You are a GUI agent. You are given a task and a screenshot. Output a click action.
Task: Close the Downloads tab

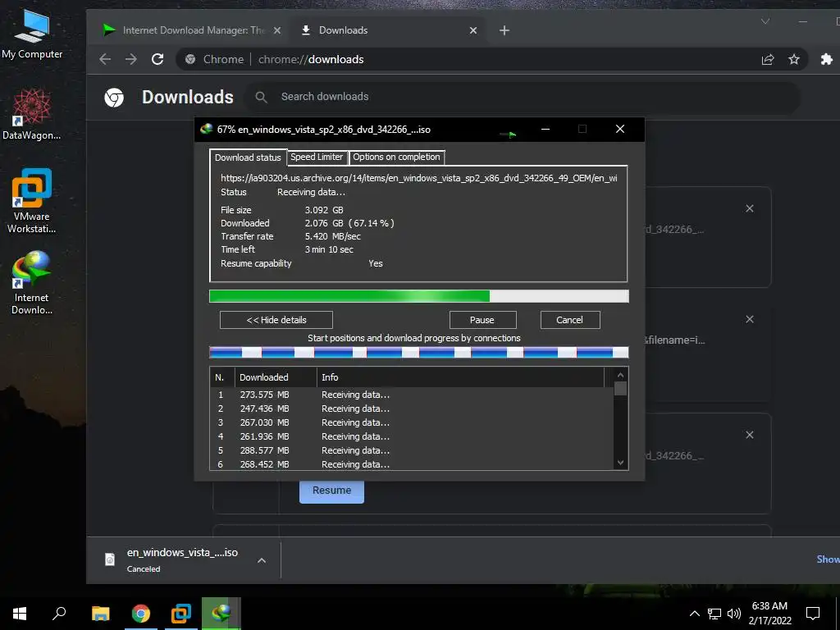[473, 30]
